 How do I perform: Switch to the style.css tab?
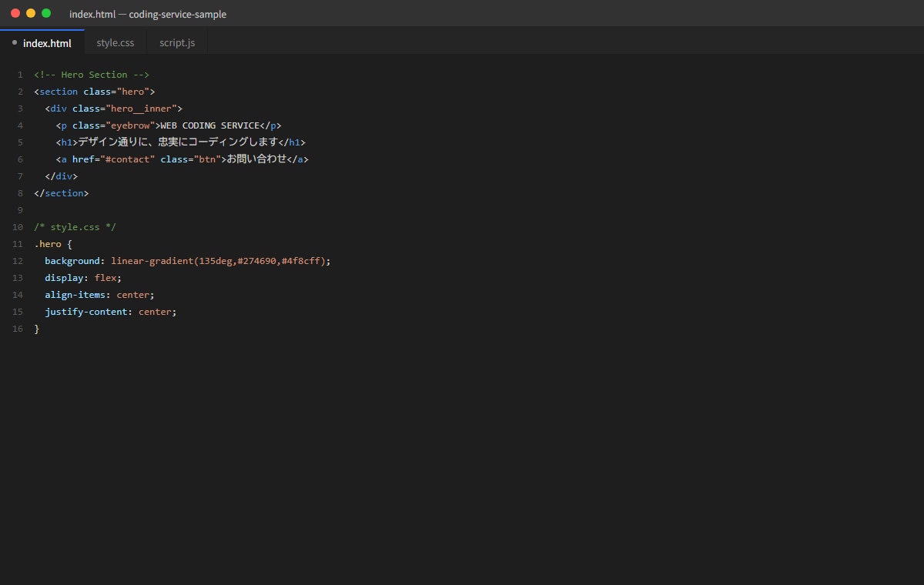pos(115,42)
